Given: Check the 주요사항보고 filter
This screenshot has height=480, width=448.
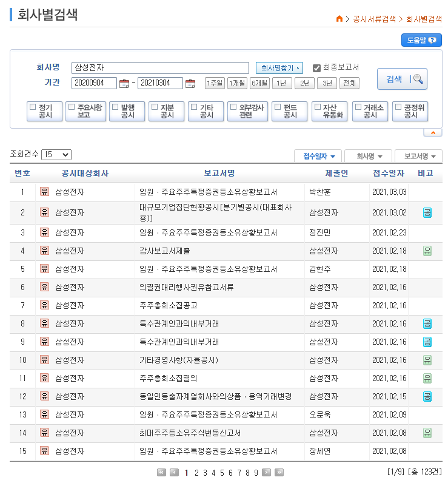Looking at the screenshot, I should click(72, 107).
